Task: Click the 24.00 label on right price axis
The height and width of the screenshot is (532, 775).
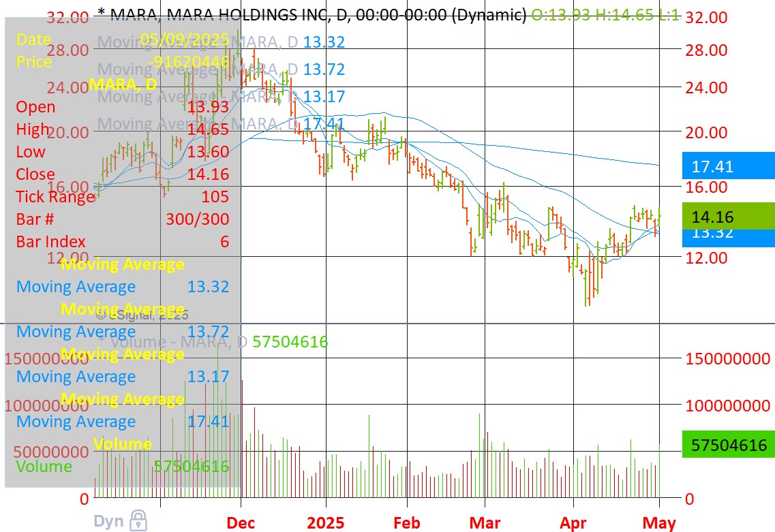Action: (706, 87)
